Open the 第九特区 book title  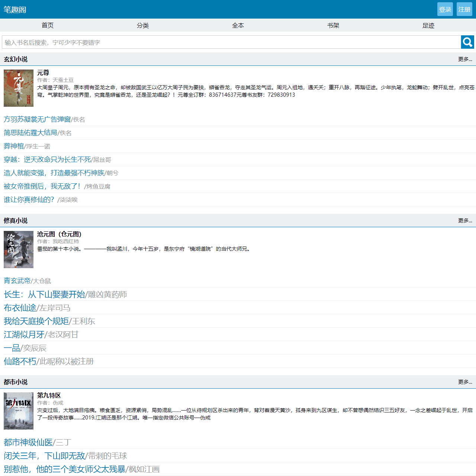[x=49, y=395]
